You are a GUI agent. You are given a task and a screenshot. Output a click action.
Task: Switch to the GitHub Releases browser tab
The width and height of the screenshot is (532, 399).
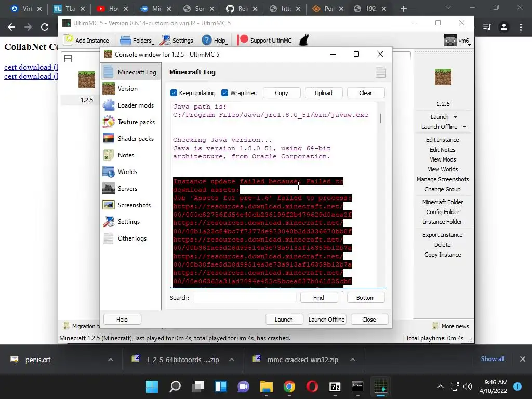pyautogui.click(x=242, y=9)
